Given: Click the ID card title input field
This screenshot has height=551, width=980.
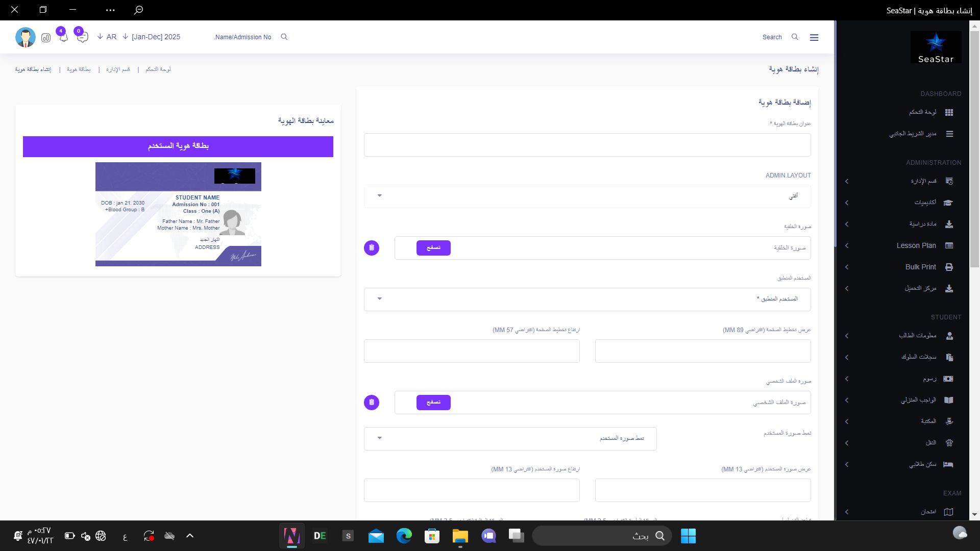Looking at the screenshot, I should 587,145.
